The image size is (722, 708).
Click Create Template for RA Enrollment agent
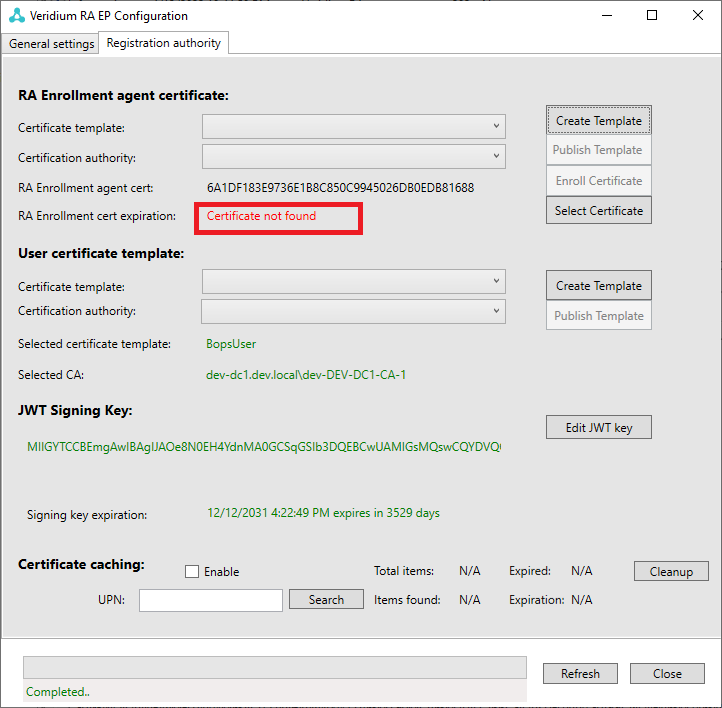pos(598,121)
